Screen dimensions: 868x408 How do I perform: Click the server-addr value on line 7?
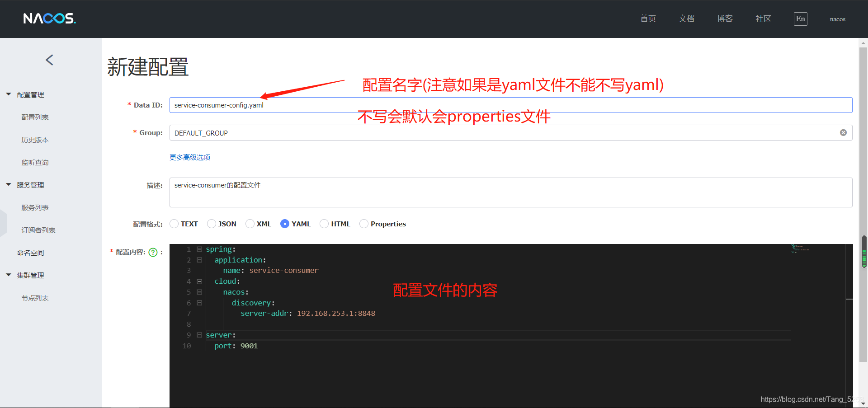336,313
